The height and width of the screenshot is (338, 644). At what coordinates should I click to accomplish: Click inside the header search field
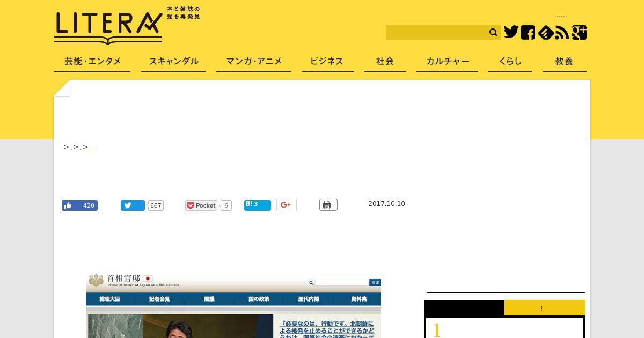436,33
